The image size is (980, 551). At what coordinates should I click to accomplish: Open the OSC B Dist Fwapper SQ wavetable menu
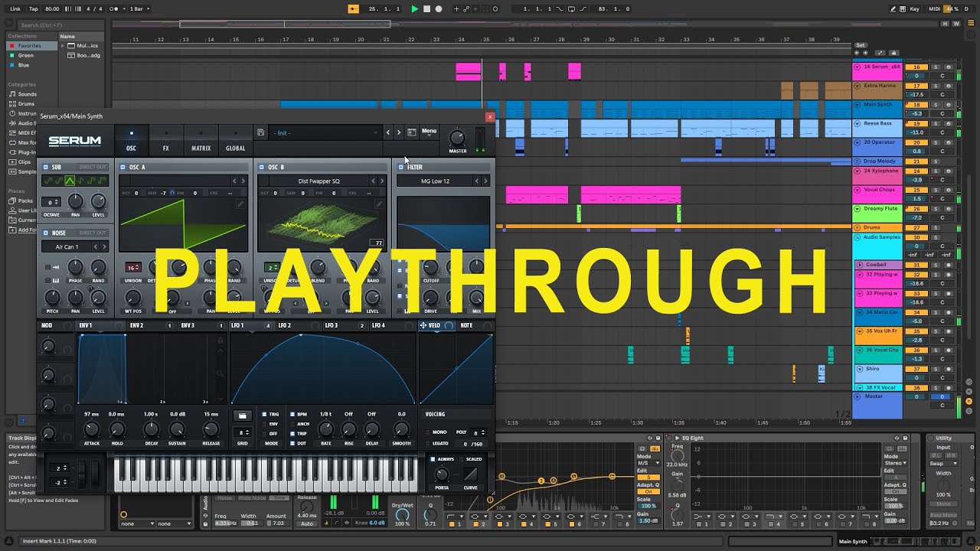tap(318, 181)
